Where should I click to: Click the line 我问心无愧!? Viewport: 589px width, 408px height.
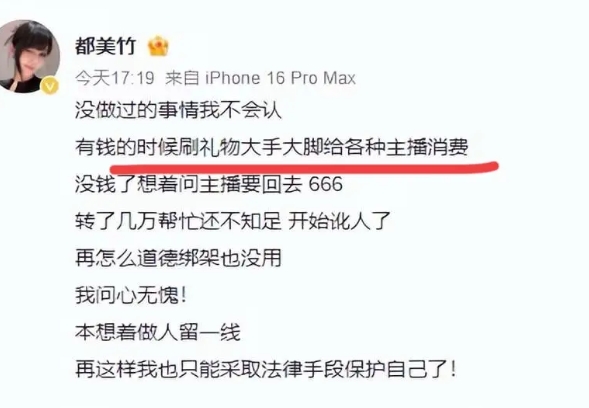coord(131,295)
